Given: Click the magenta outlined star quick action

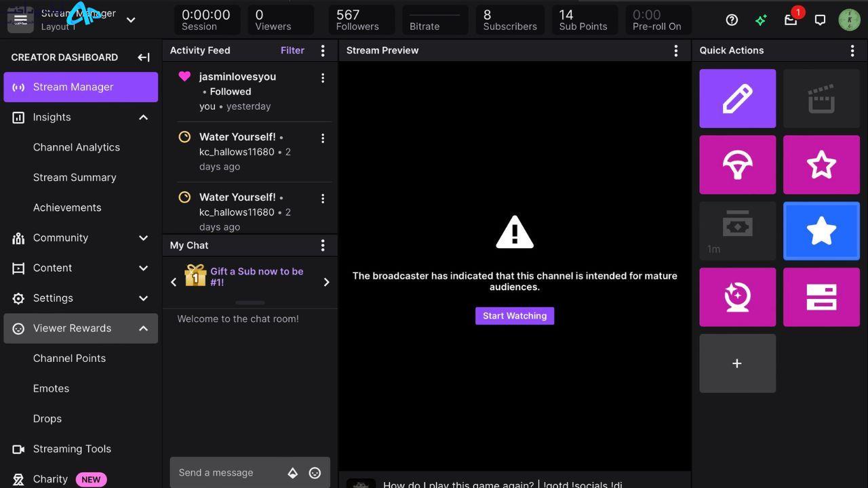Looking at the screenshot, I should tap(821, 165).
